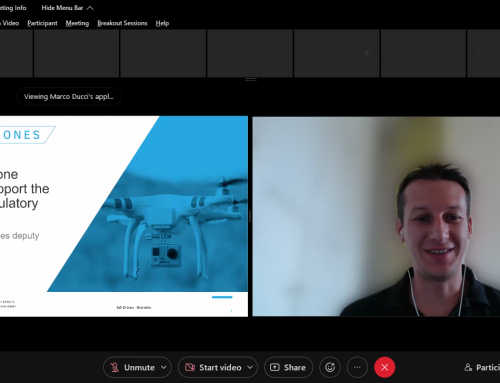Start video from the bottom toolbar
This screenshot has height=383, width=500.
[x=214, y=367]
